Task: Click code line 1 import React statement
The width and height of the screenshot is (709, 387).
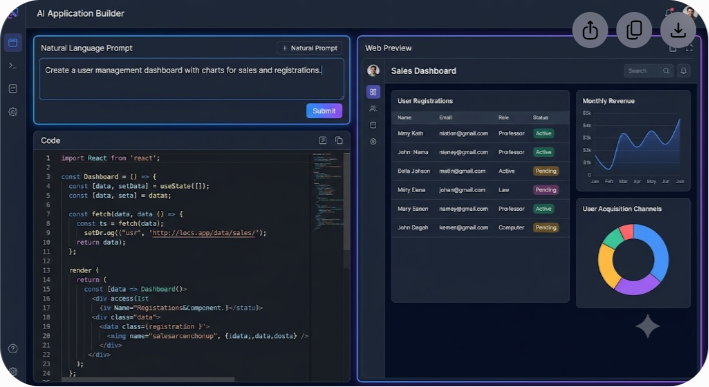Action: point(110,158)
